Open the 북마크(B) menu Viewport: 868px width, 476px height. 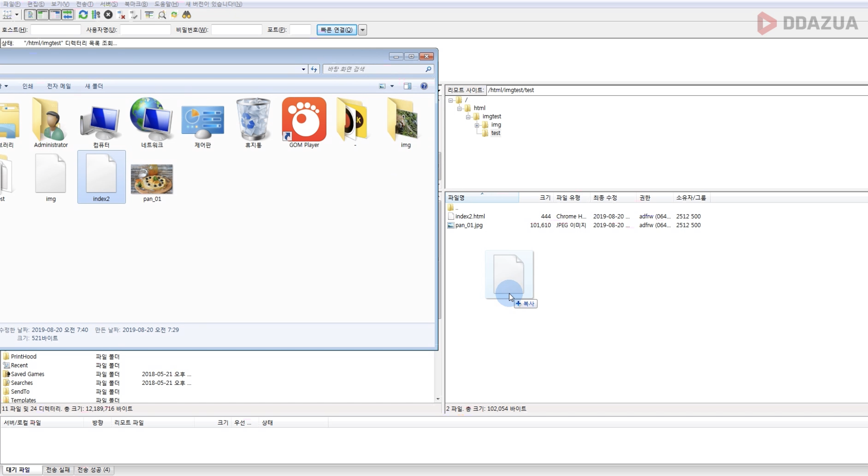pos(136,4)
